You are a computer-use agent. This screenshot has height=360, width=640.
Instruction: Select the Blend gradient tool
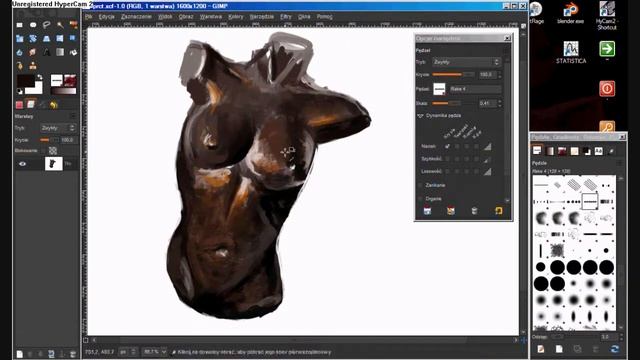click(x=60, y=52)
